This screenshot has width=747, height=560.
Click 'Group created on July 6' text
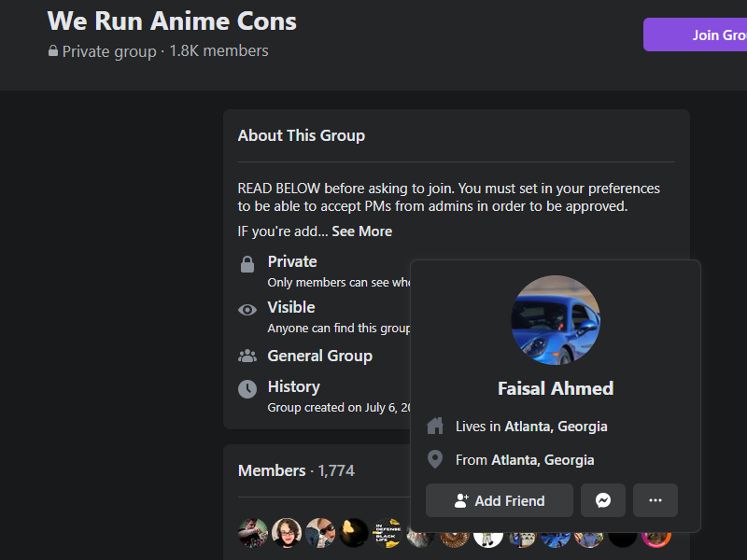pos(339,408)
